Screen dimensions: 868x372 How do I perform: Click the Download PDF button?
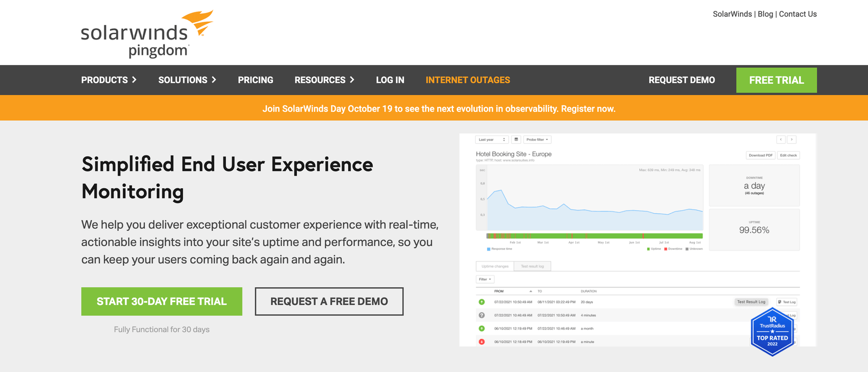tap(761, 155)
